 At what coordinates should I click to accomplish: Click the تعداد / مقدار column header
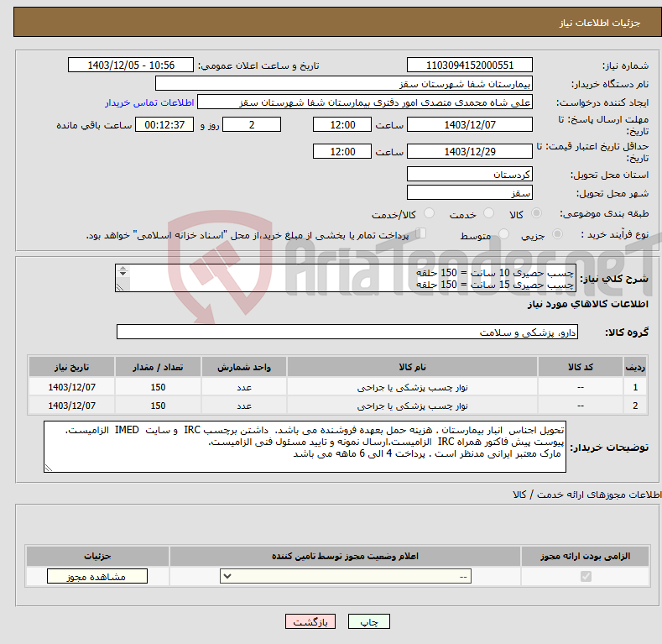(158, 367)
